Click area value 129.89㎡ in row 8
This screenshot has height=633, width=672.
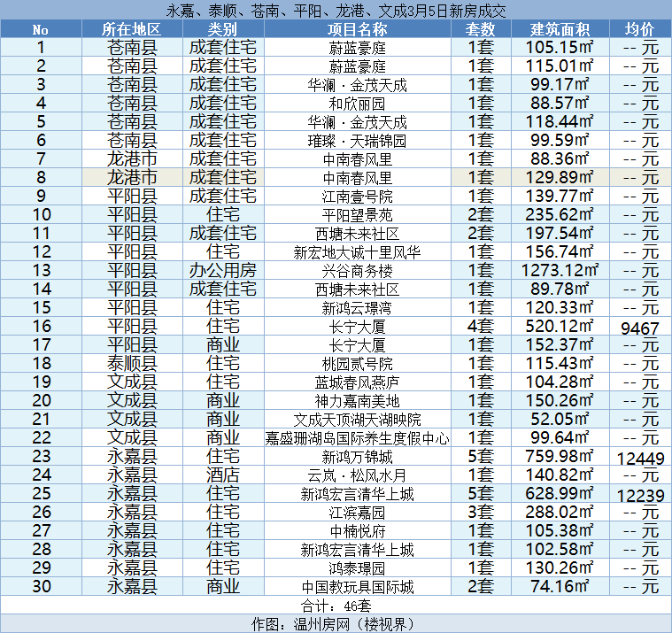(560, 177)
